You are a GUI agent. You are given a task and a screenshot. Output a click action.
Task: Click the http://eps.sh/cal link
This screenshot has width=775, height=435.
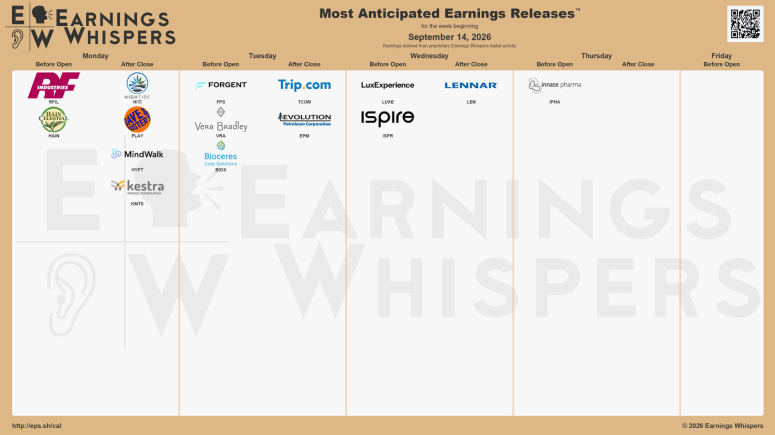point(37,426)
